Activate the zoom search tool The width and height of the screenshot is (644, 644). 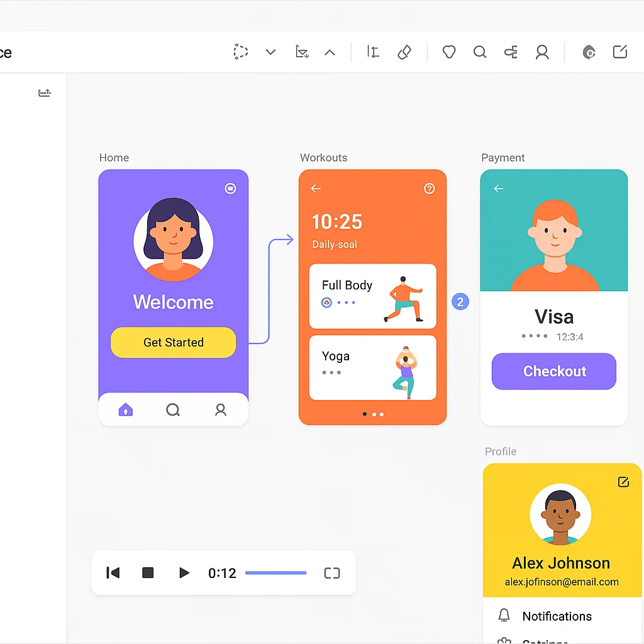tap(480, 52)
